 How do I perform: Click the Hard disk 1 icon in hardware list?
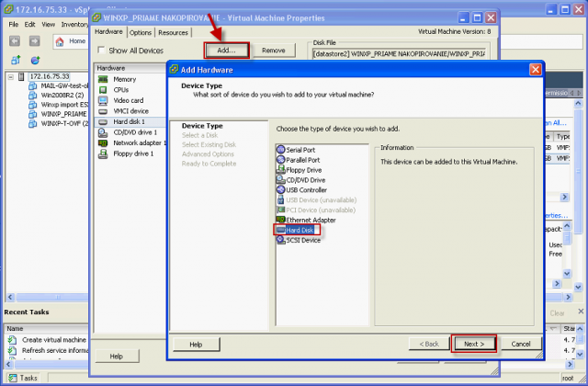[x=103, y=122]
